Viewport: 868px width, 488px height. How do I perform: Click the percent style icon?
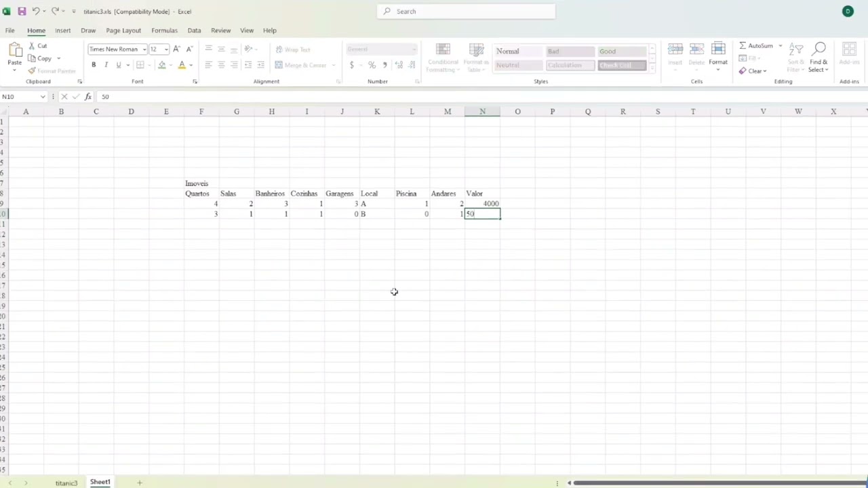click(x=372, y=65)
